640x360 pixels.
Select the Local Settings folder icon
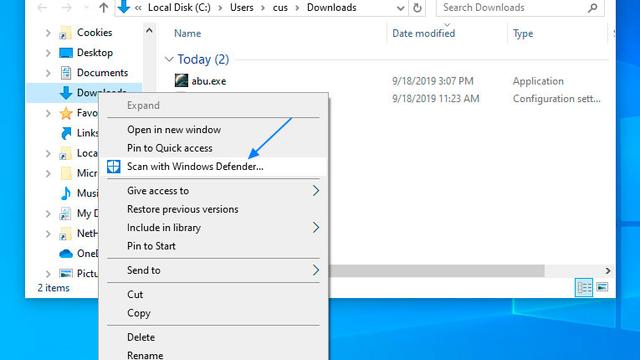point(65,153)
